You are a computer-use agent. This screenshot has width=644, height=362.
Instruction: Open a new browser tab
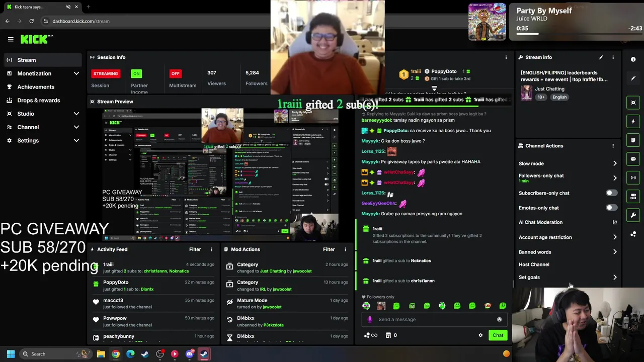click(x=88, y=7)
